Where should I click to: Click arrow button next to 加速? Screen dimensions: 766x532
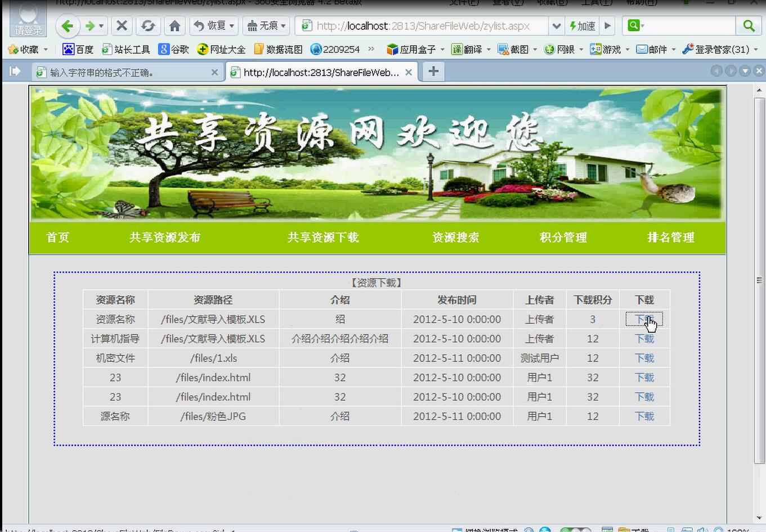point(608,26)
